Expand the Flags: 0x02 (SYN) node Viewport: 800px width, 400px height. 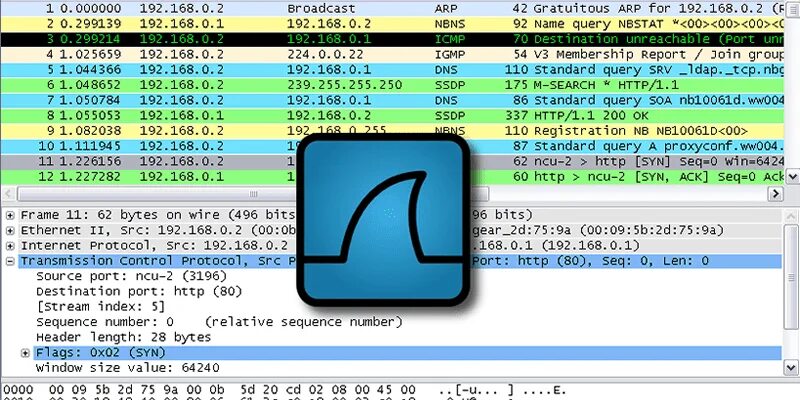coord(25,353)
